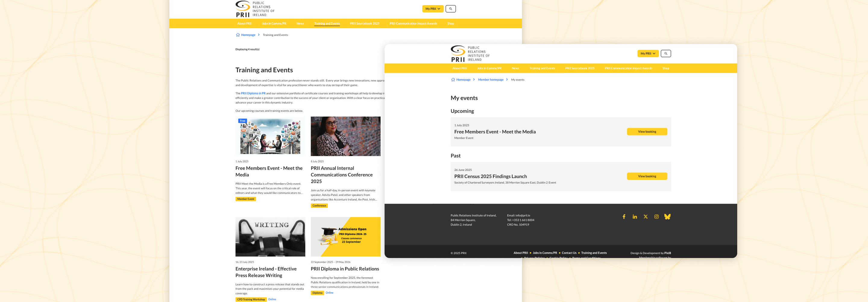Click Contact Us link in the footer
The height and width of the screenshot is (302, 868).
point(569,253)
